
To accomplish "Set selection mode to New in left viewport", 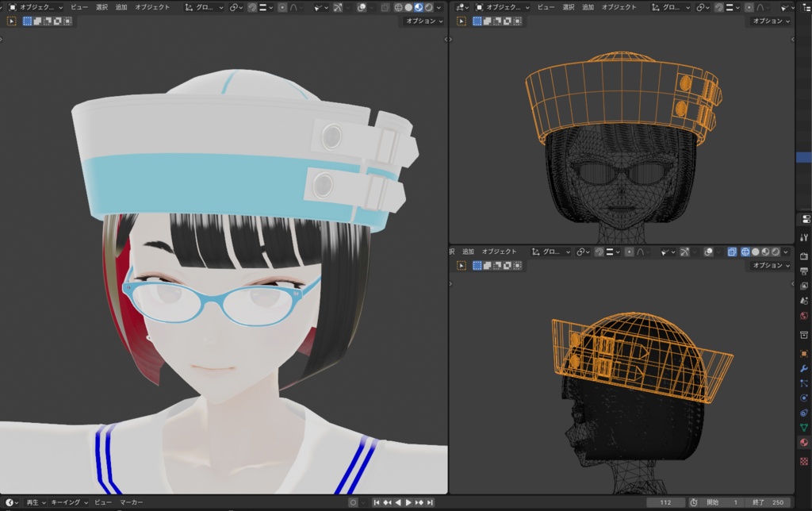I will 28,21.
